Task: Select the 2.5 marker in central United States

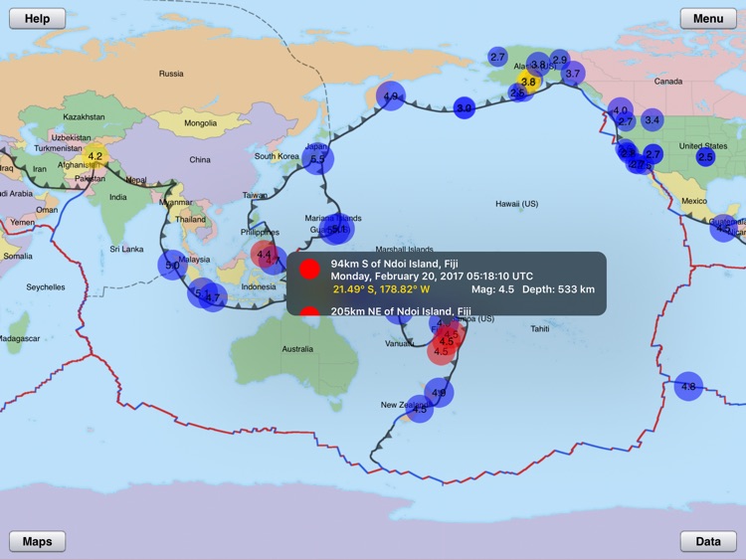Action: [x=705, y=156]
